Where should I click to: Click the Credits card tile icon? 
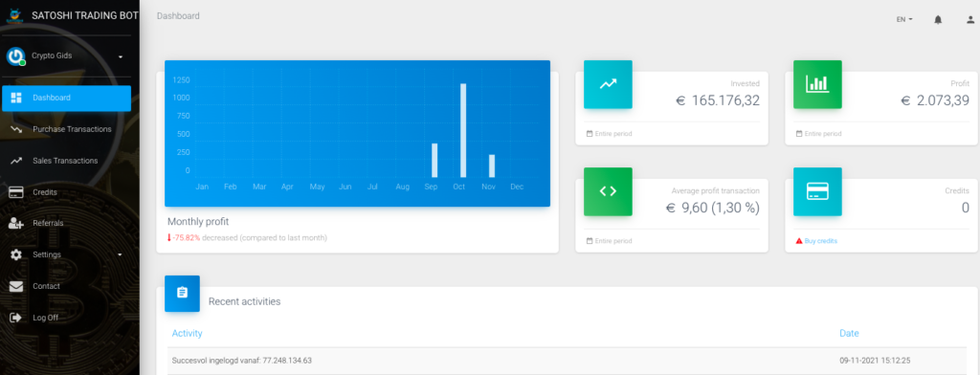817,191
